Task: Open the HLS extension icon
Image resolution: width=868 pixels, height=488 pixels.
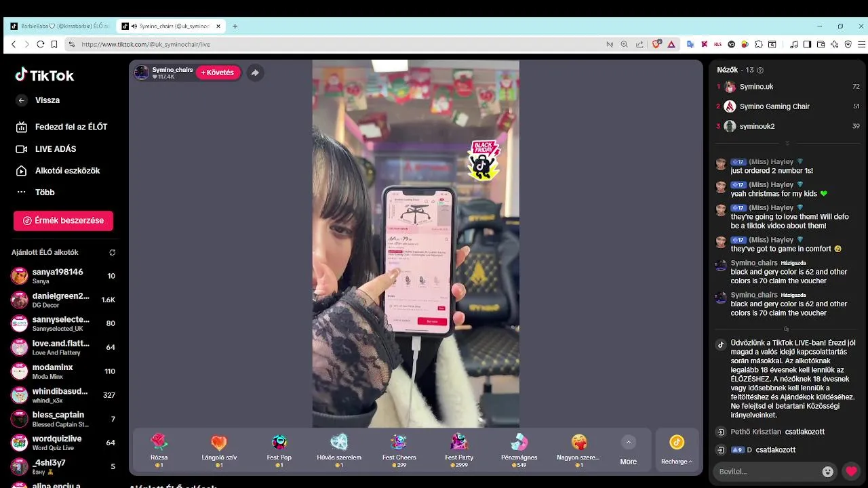Action: [718, 44]
